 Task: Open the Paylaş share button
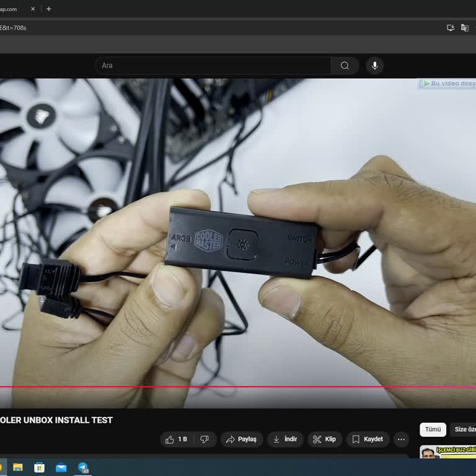242,439
